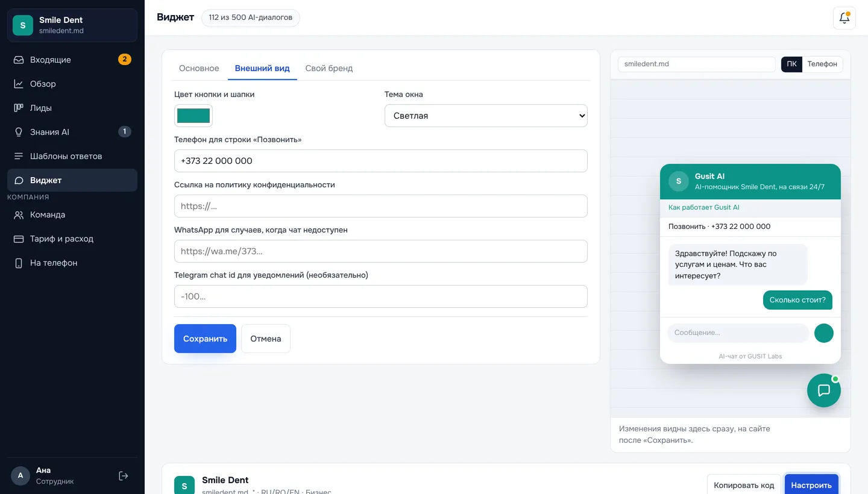Viewport: 868px width, 494px height.
Task: Open the button and header color swatch
Action: point(193,116)
